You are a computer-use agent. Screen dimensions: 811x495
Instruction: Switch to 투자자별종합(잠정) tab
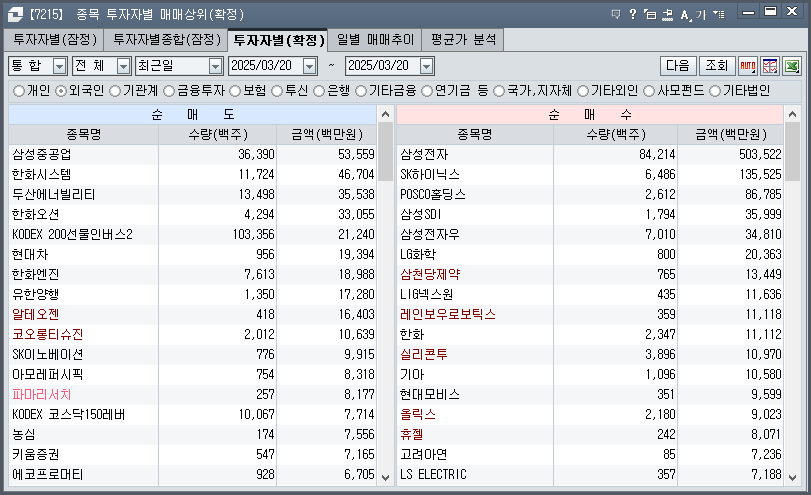click(166, 40)
